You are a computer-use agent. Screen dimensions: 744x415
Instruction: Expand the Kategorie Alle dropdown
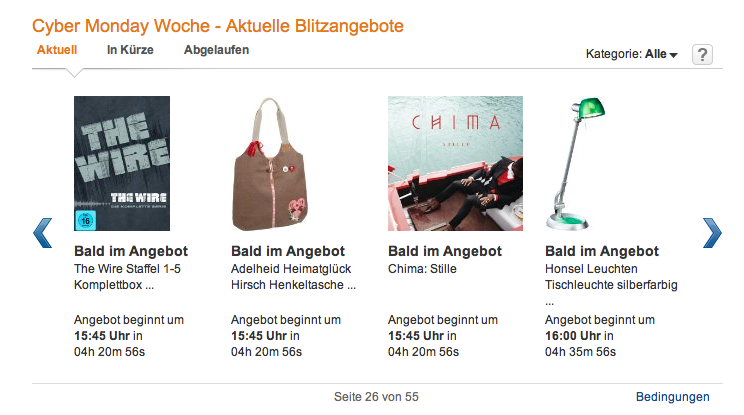[632, 54]
